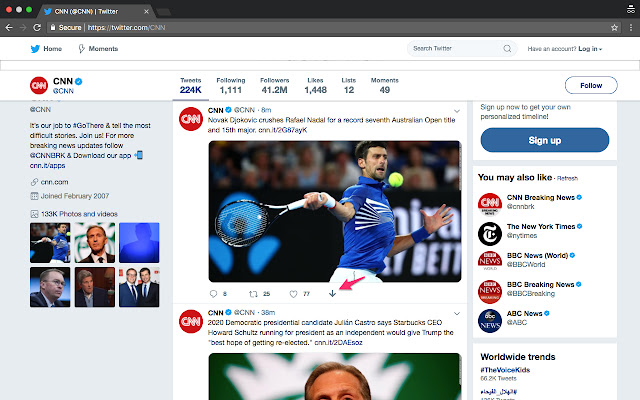Click the 38m timestamp on Castro tweet

[x=268, y=312]
